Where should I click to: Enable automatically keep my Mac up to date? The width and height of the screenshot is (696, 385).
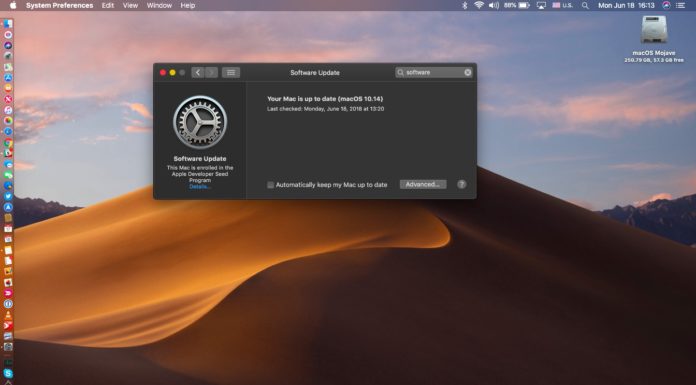[270, 185]
